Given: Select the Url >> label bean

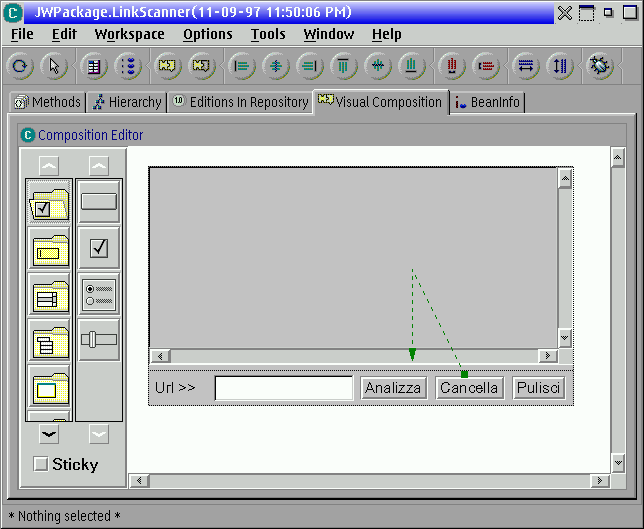Looking at the screenshot, I should 175,388.
